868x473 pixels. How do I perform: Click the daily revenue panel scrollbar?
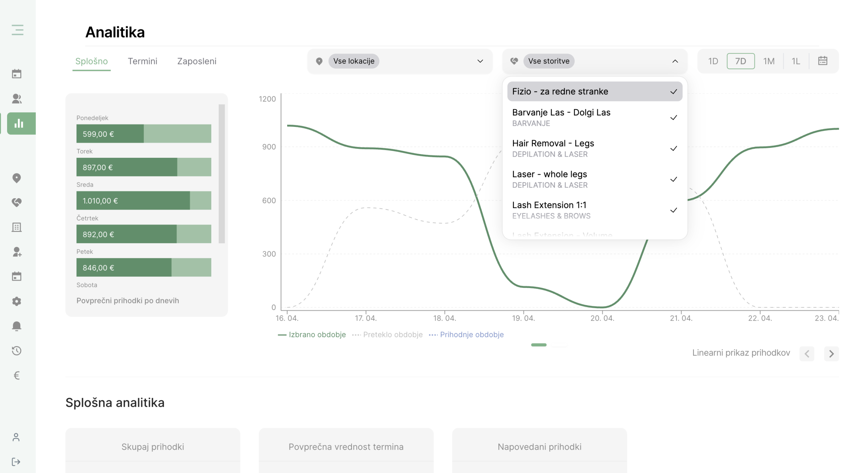pyautogui.click(x=222, y=174)
